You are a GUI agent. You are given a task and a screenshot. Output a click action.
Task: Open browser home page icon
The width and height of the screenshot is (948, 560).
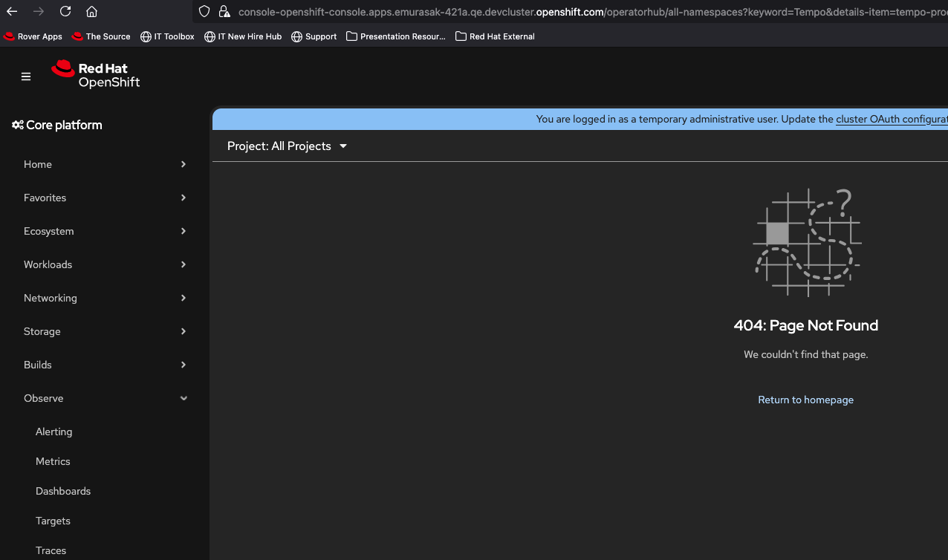coord(91,11)
